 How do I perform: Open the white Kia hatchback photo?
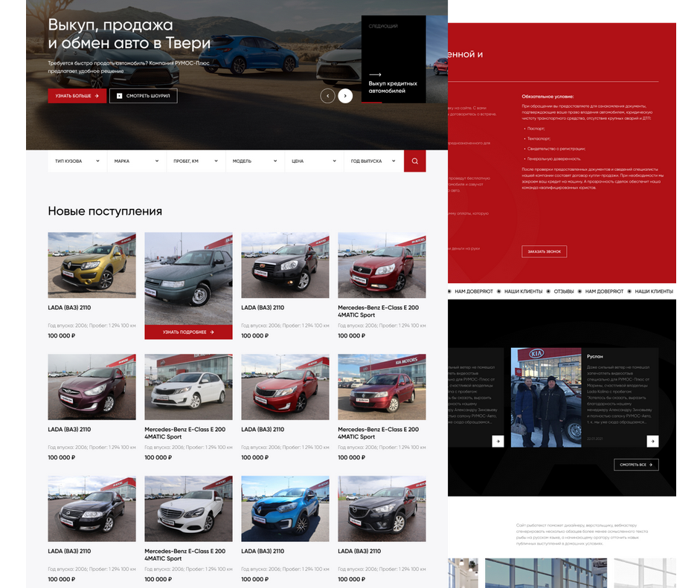[188, 387]
